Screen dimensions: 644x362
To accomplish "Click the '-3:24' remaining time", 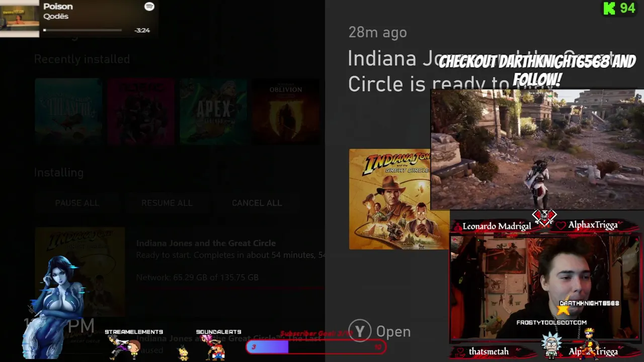I will point(142,30).
